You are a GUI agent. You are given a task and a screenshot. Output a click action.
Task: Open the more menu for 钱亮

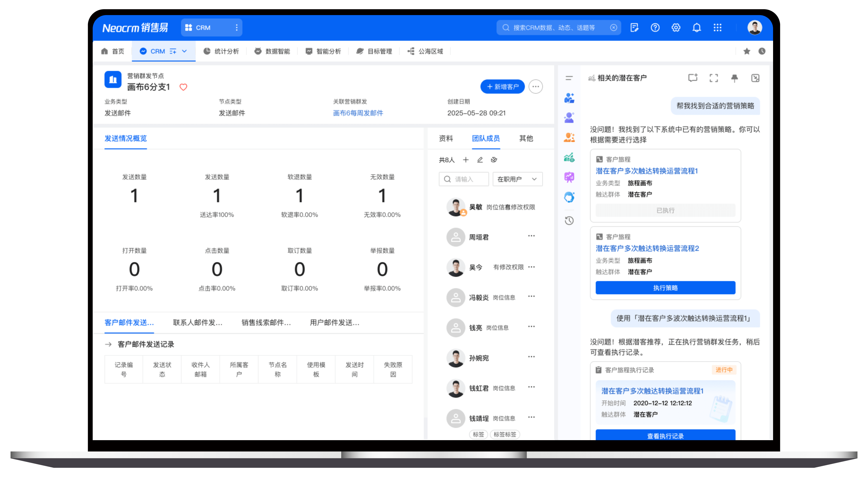coord(531,327)
